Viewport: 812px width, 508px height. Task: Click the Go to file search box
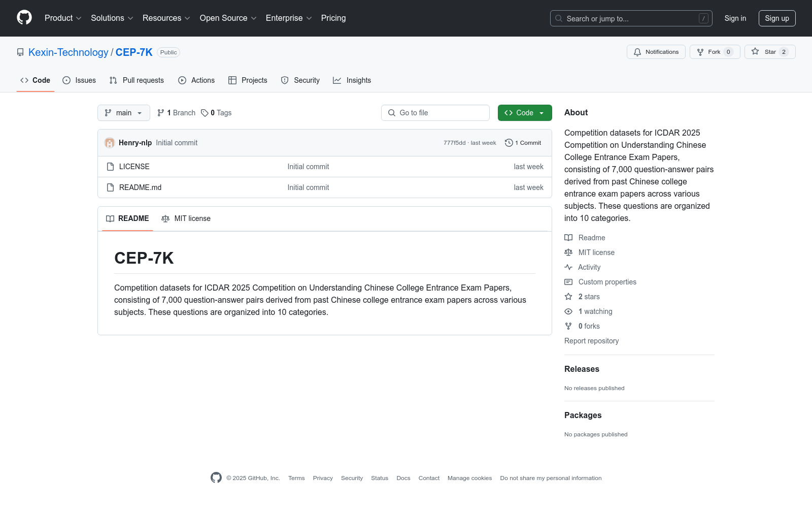point(435,113)
